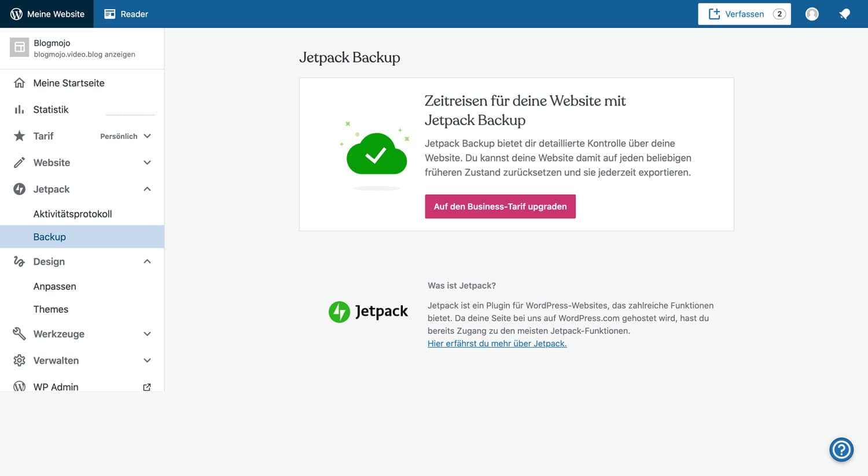The height and width of the screenshot is (476, 868).
Task: Open your profile via the avatar icon
Action: [811, 13]
